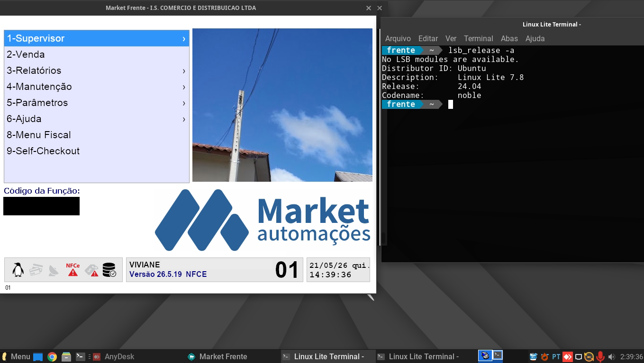Click the orange update notifier tray icon
Screen dimensions: 644x363
click(x=589, y=357)
